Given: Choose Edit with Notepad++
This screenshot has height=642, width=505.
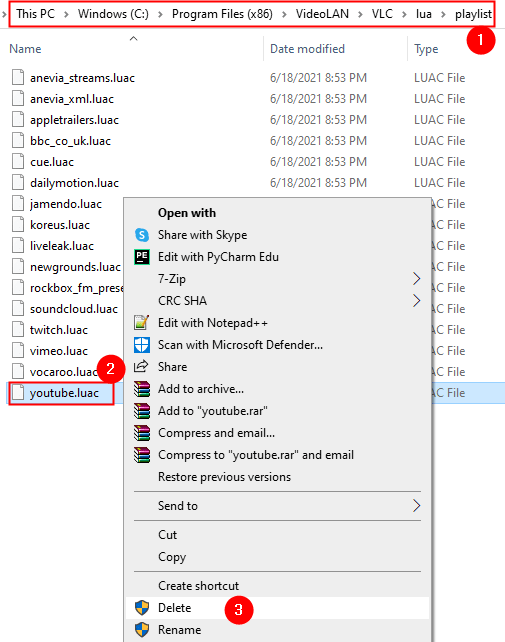Looking at the screenshot, I should click(277, 323).
